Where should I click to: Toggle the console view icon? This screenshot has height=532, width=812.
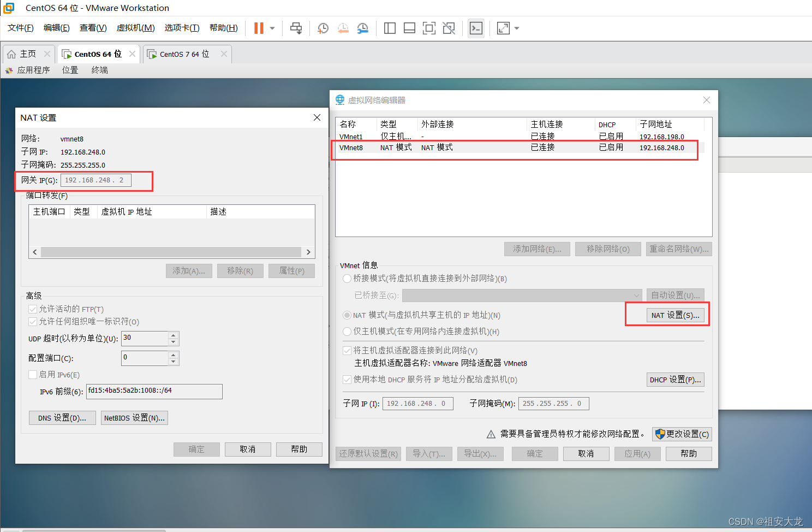pos(476,28)
